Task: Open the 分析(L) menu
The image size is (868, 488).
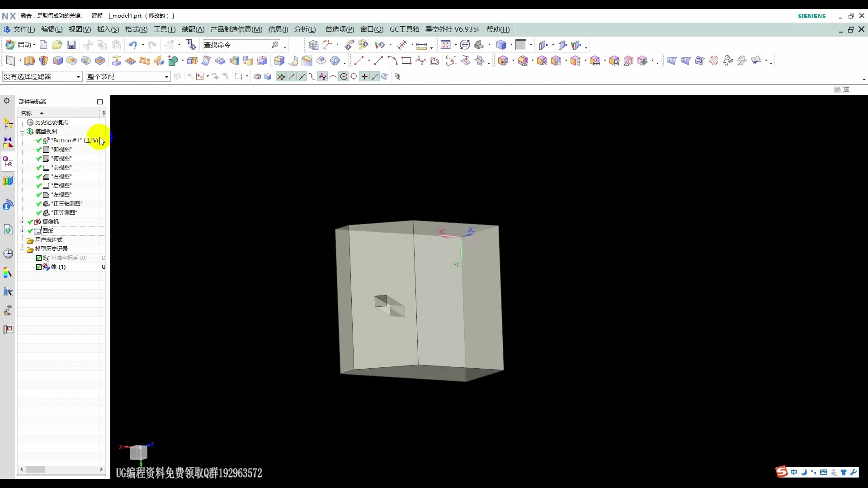Action: [305, 29]
